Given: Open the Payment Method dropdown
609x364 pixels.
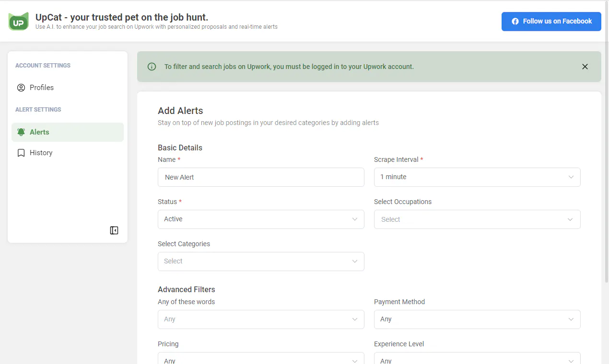Looking at the screenshot, I should click(477, 319).
